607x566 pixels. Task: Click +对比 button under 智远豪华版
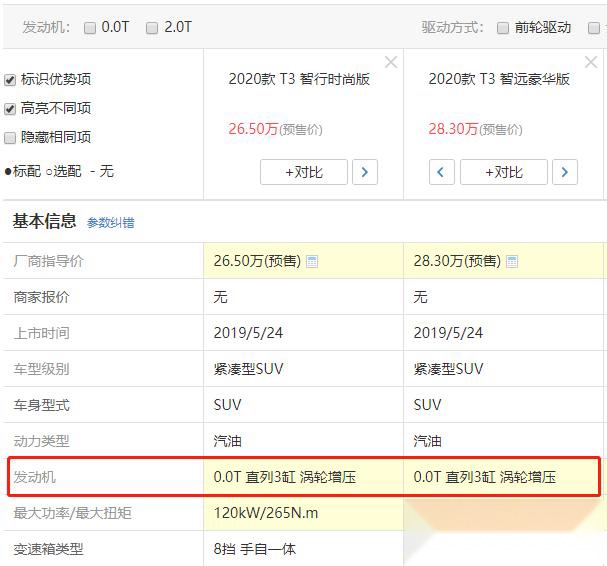tap(504, 172)
